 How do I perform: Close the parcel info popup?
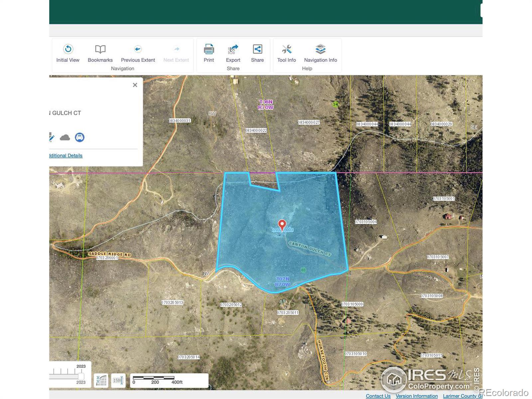click(x=135, y=85)
